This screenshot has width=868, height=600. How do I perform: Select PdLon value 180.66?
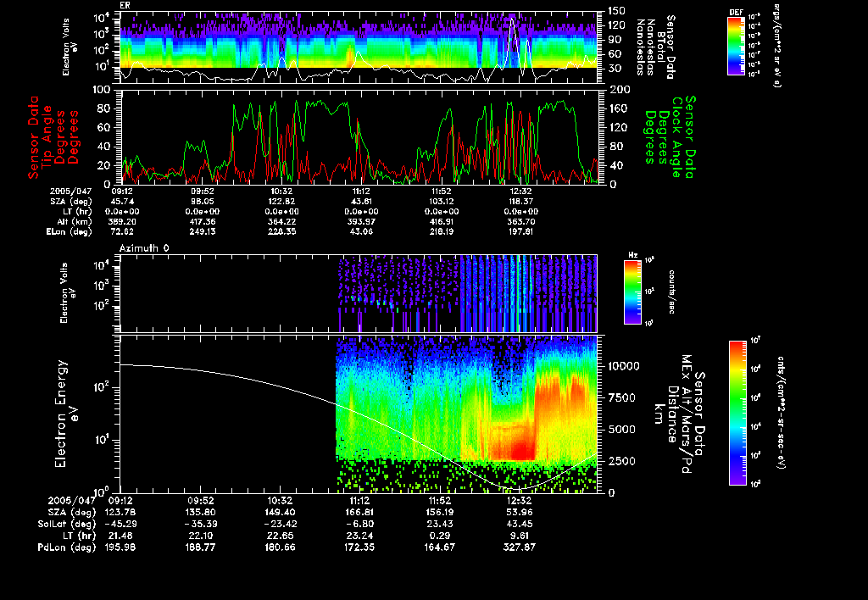point(280,547)
